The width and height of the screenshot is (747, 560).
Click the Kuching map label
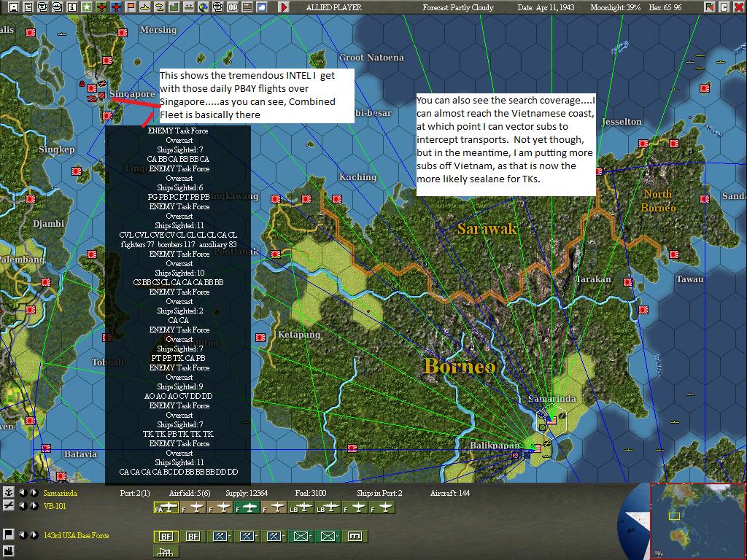357,177
